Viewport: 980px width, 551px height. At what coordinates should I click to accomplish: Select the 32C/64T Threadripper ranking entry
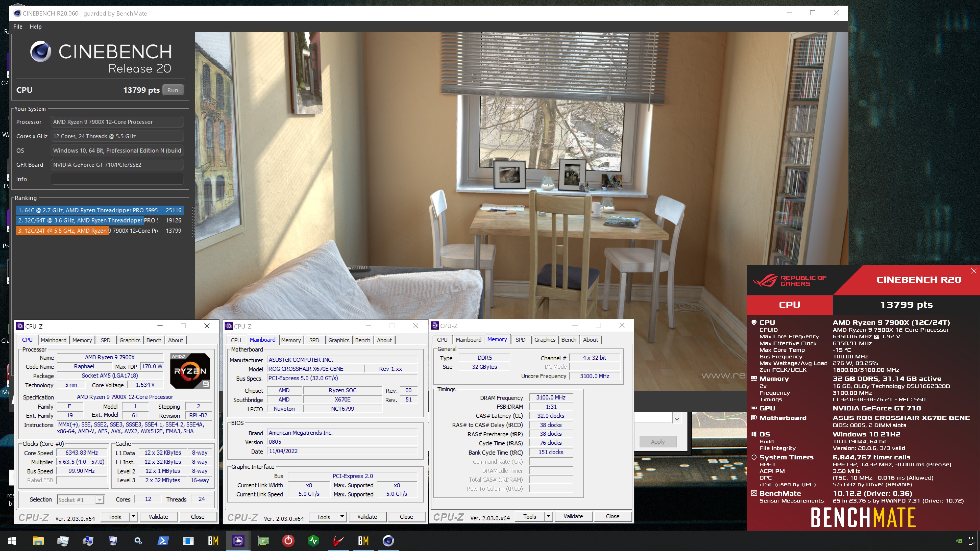tap(100, 220)
